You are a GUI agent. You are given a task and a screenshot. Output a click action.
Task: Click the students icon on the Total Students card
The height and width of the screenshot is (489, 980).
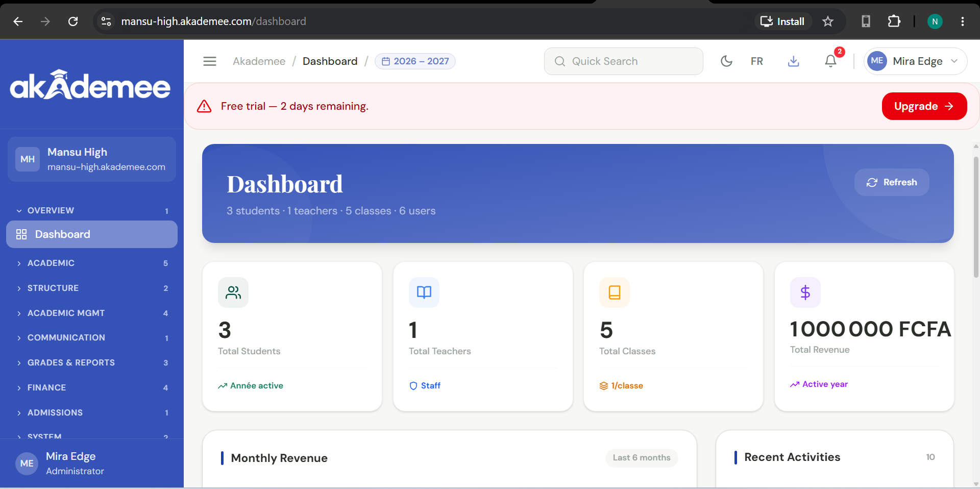[x=233, y=292]
